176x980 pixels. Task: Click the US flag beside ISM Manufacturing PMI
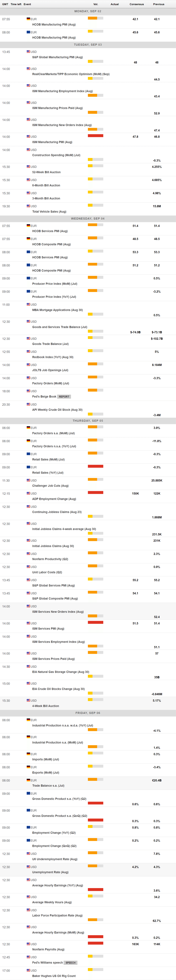pos(28,137)
